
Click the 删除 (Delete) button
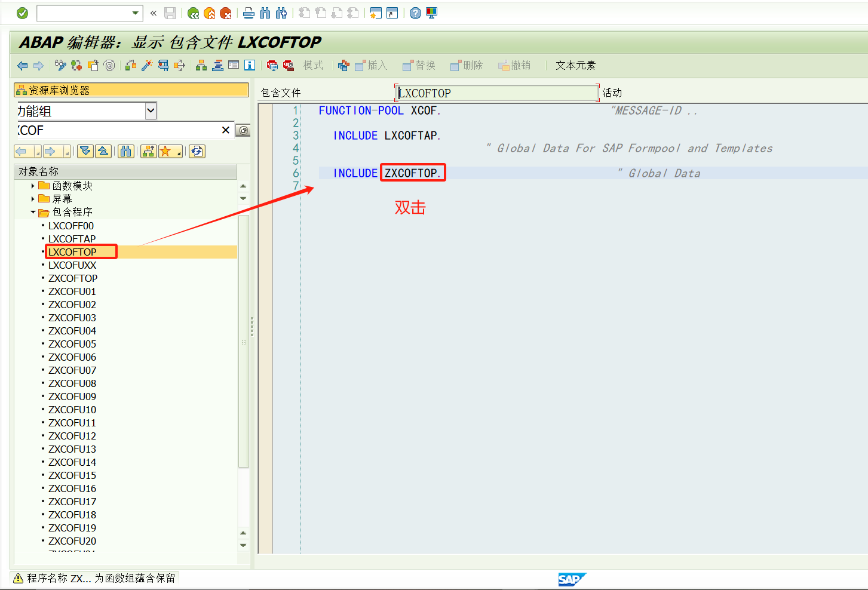pyautogui.click(x=467, y=66)
